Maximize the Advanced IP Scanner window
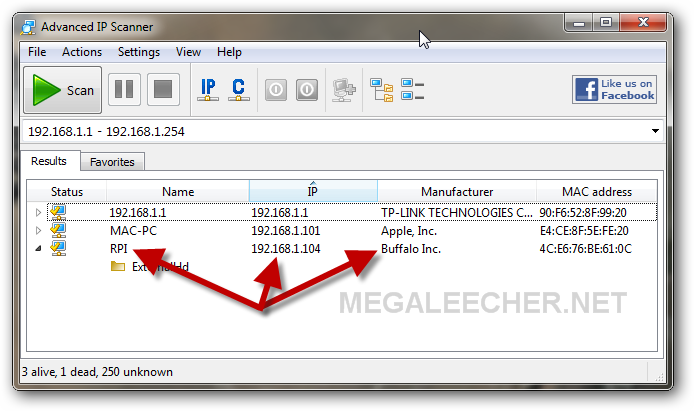694x411 pixels. coord(606,23)
